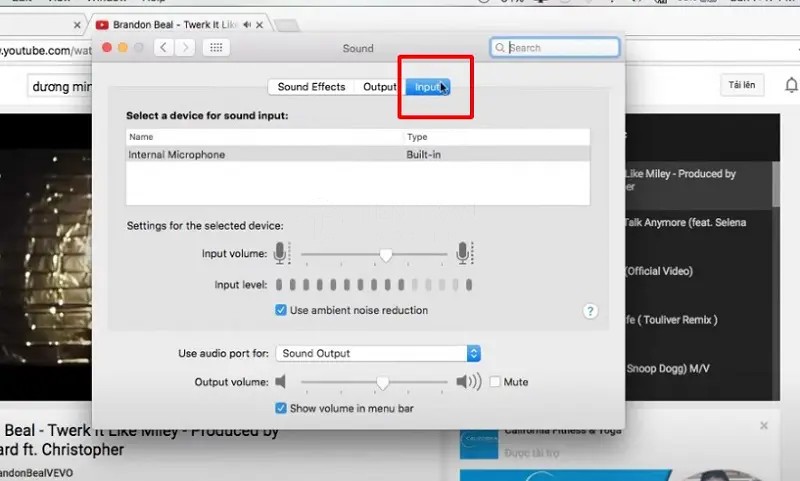Switch to the Sound Effects tab
The height and width of the screenshot is (481, 800).
point(311,87)
